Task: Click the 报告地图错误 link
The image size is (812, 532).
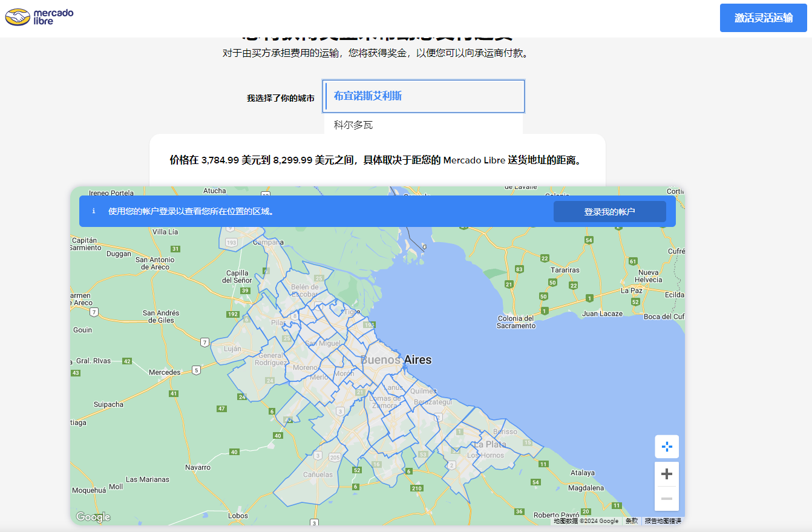Action: click(x=663, y=521)
